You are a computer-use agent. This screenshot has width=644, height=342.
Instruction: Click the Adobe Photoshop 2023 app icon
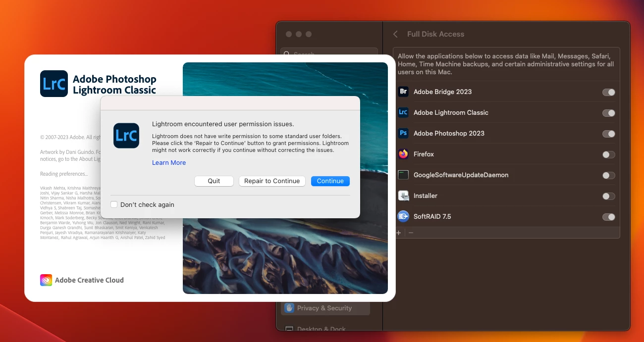[403, 133]
